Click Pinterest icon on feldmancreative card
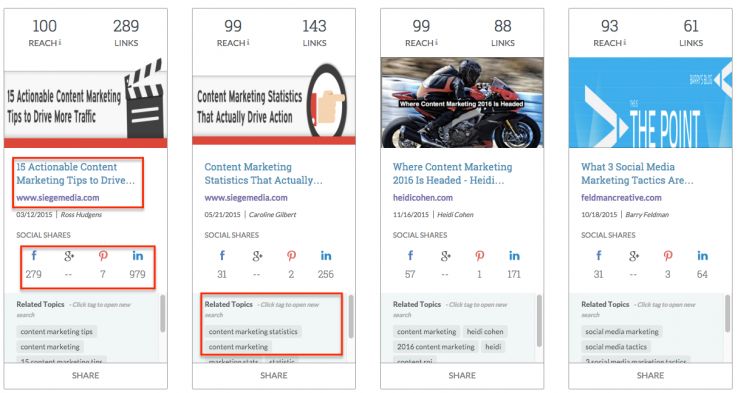 668,256
